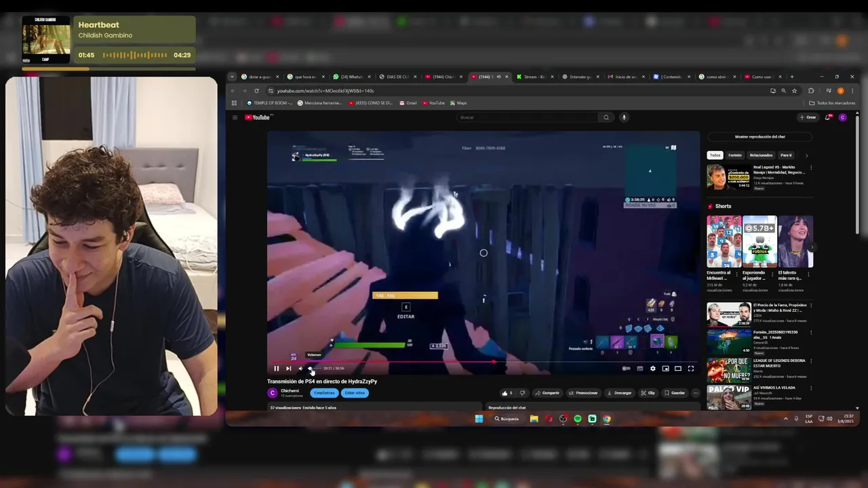Click the search magnifier button
This screenshot has height=488, width=868.
pos(606,117)
